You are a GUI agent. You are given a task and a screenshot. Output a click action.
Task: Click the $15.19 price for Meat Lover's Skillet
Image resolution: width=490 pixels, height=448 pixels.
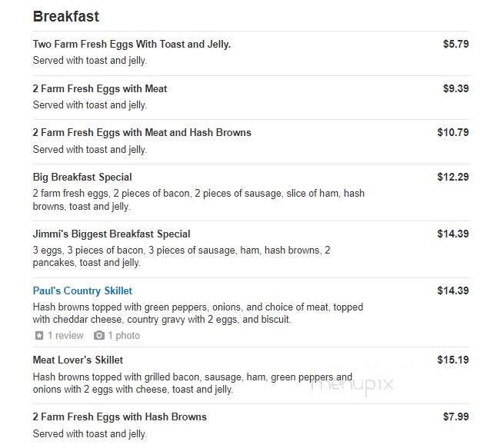click(x=453, y=360)
